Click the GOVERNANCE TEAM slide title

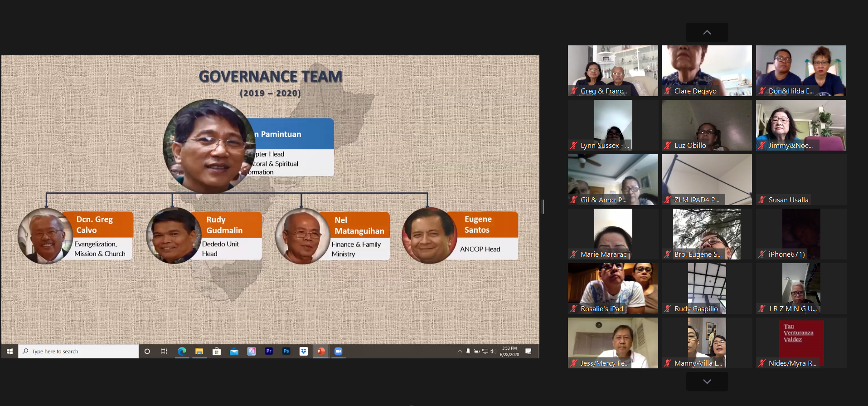pyautogui.click(x=271, y=76)
